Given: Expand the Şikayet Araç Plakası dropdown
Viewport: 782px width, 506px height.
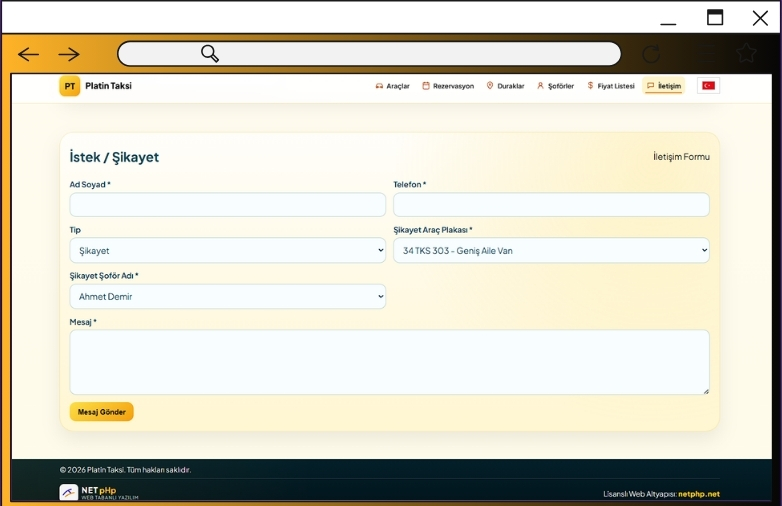Looking at the screenshot, I should (x=551, y=251).
